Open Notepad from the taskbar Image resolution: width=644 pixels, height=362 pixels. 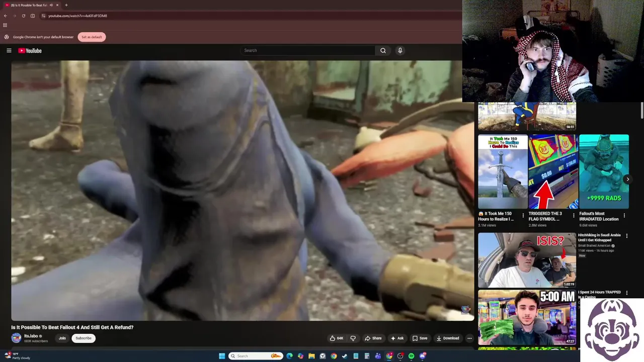pos(356,356)
